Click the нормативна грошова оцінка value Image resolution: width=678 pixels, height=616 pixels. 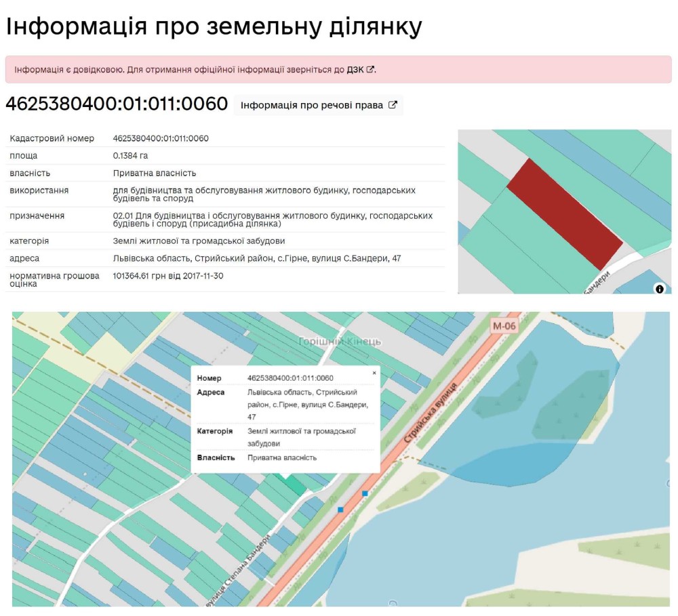[x=167, y=276]
